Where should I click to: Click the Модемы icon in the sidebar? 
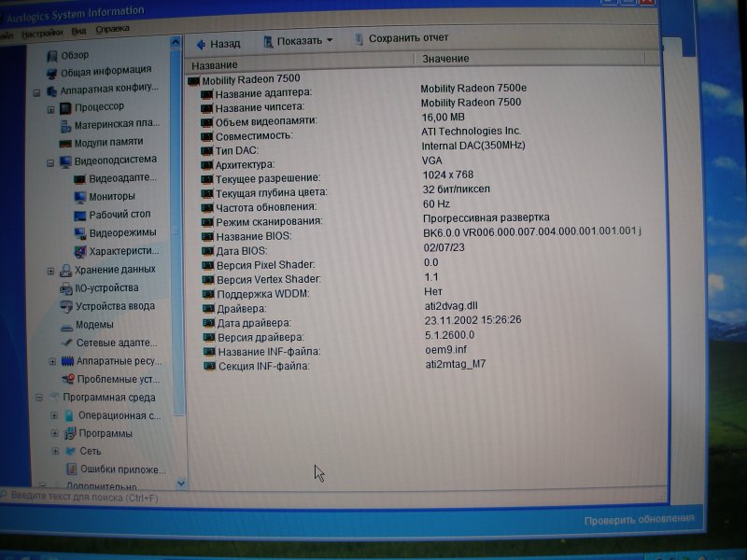pyautogui.click(x=65, y=325)
